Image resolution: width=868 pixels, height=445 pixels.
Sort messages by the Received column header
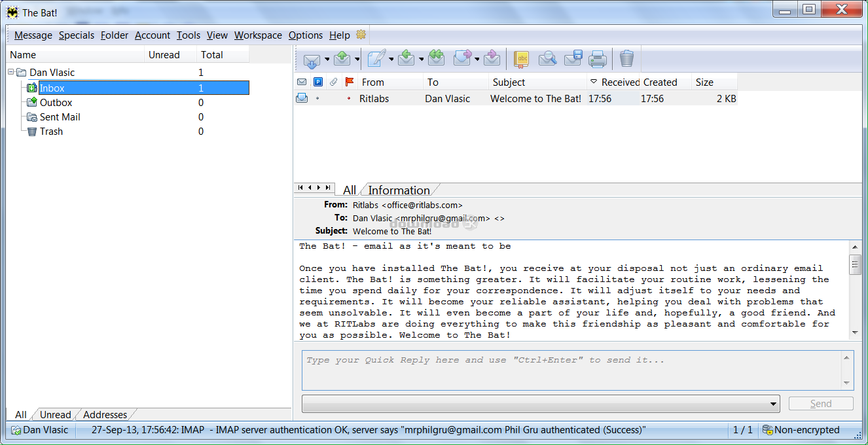pyautogui.click(x=613, y=82)
